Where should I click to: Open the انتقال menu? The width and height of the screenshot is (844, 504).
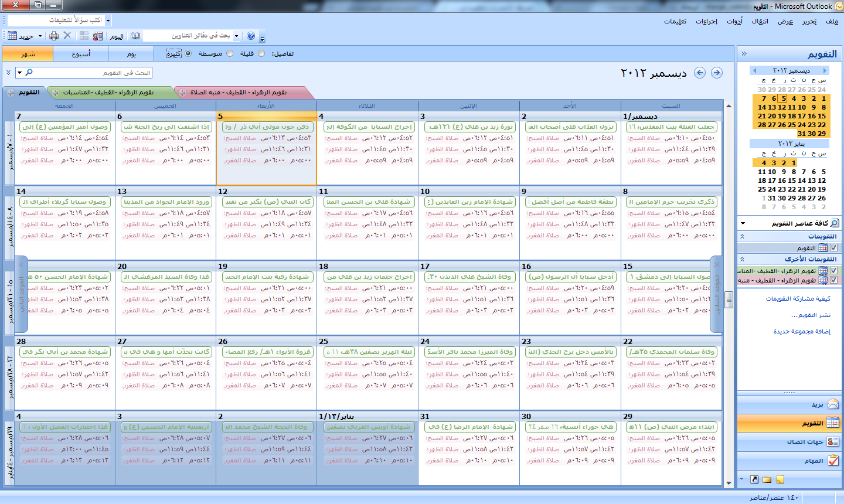760,21
